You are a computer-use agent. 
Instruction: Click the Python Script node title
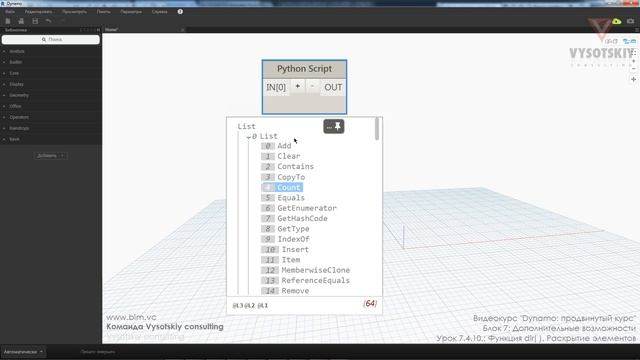(304, 69)
